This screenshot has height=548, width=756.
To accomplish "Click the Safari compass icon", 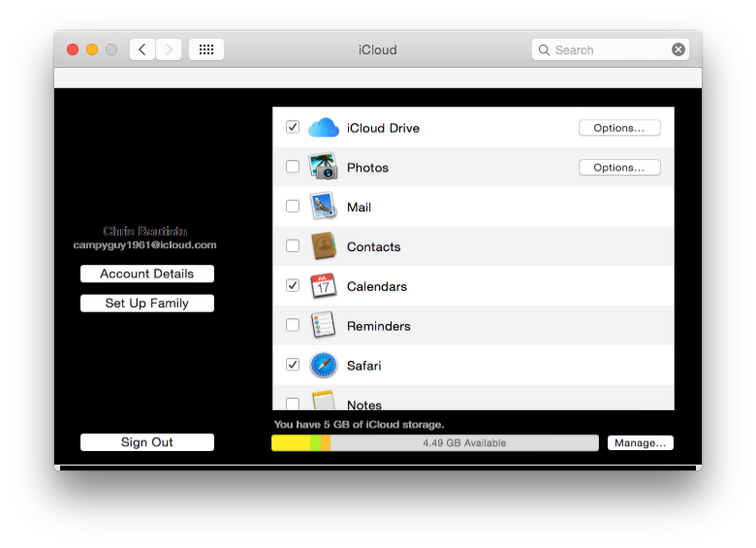I will coord(323,366).
